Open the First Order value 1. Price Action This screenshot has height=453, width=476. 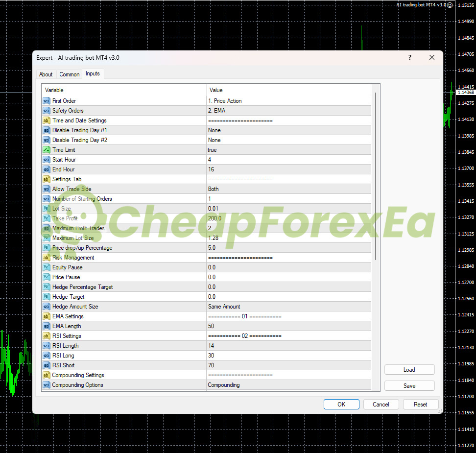(x=288, y=101)
